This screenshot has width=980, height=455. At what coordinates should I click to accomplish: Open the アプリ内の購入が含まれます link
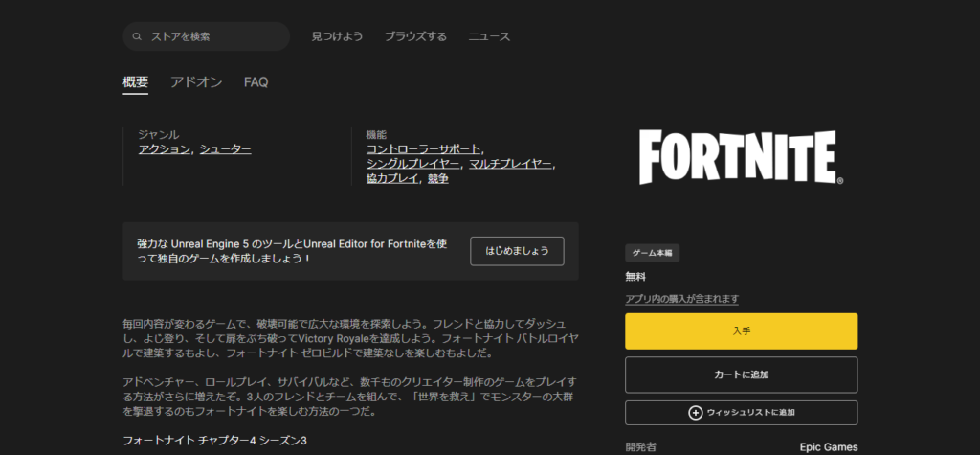[x=681, y=299]
